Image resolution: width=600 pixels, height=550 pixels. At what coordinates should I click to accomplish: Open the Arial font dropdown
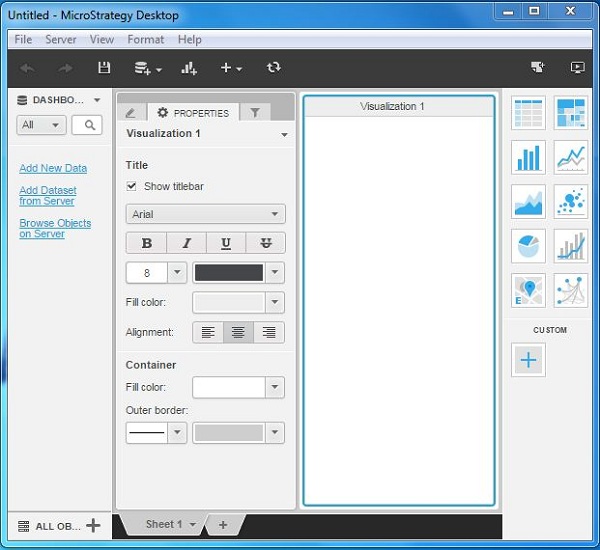(x=205, y=214)
